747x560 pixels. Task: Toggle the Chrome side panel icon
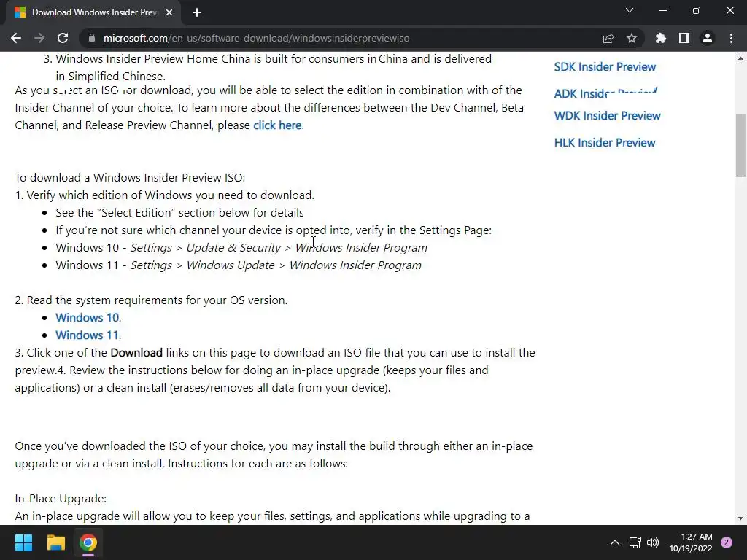point(684,38)
